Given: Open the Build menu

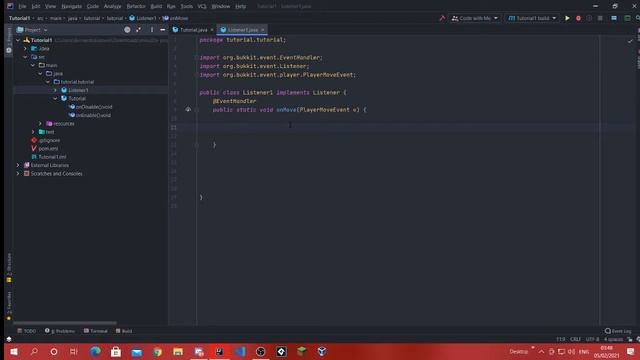Looking at the screenshot, I should pyautogui.click(x=156, y=6).
